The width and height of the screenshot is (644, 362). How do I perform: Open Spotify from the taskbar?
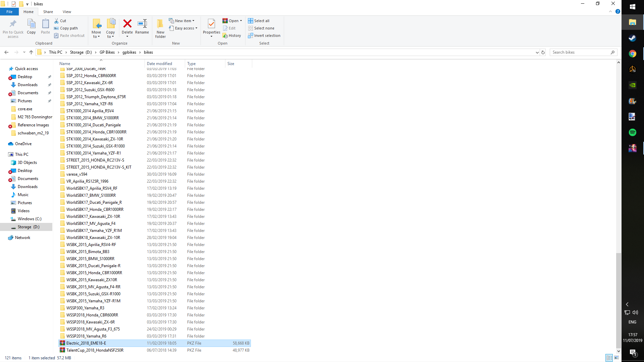(x=633, y=132)
